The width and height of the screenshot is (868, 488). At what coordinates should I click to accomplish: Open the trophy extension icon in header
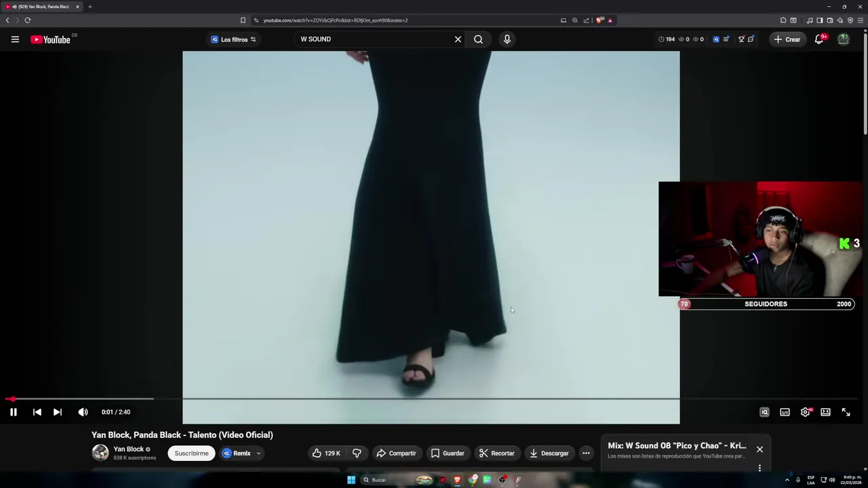[741, 39]
